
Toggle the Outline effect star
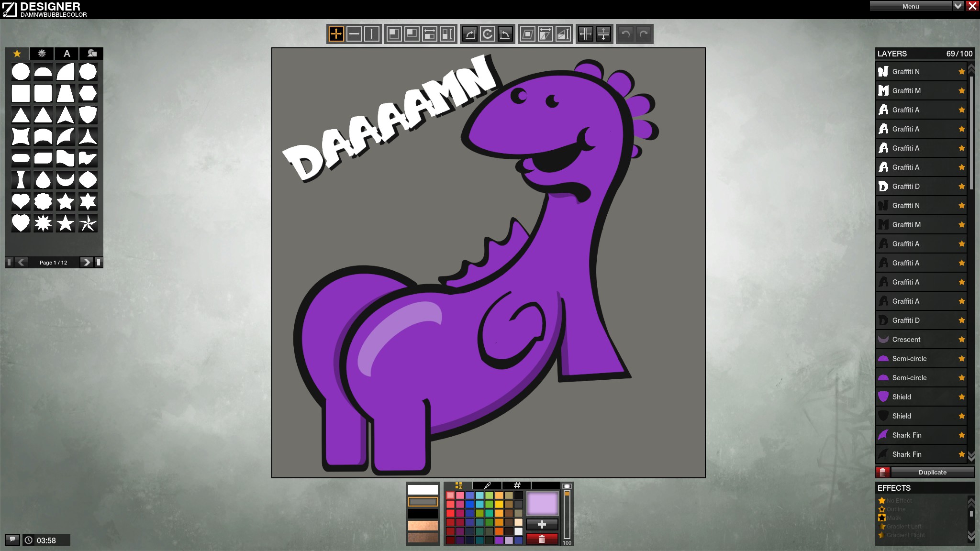tap(882, 509)
